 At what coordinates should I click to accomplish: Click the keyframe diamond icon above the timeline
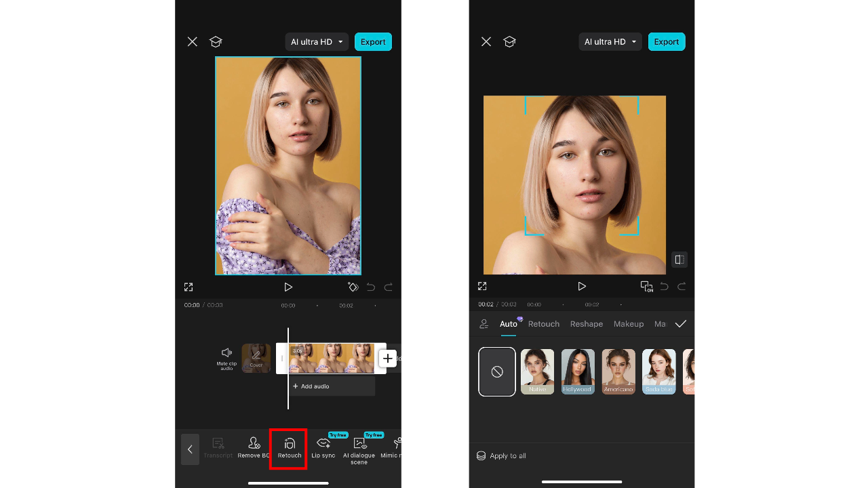pyautogui.click(x=353, y=287)
